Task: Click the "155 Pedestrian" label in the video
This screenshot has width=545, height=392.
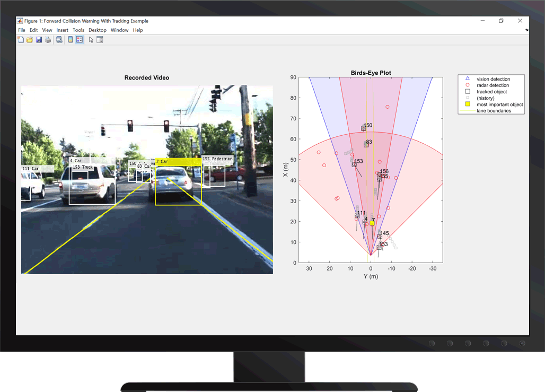Action: 217,159
